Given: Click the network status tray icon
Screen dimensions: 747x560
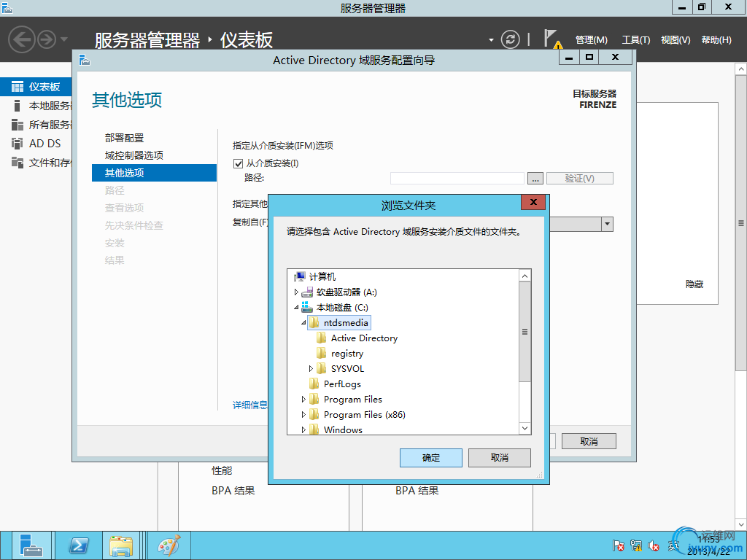Looking at the screenshot, I should [x=636, y=545].
